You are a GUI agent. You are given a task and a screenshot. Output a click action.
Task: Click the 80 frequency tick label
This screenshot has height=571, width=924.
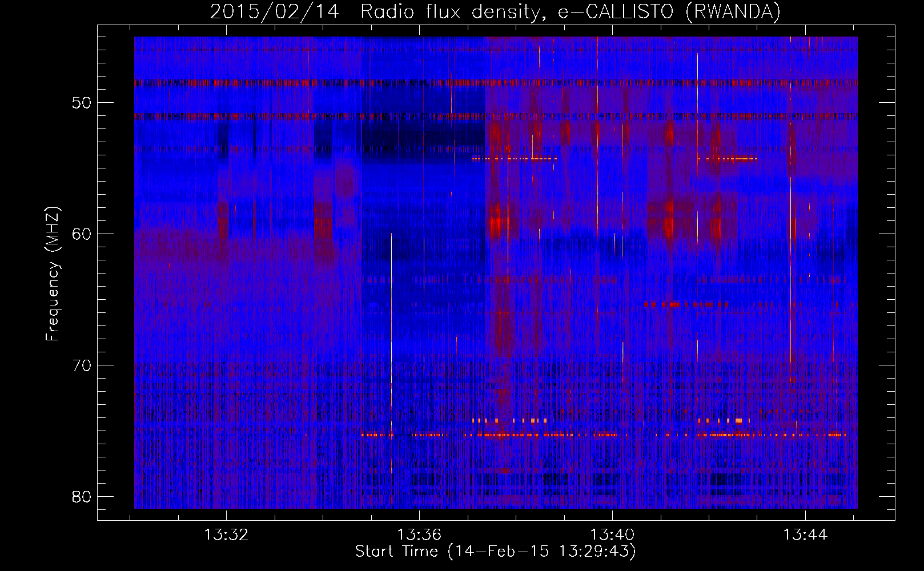82,496
